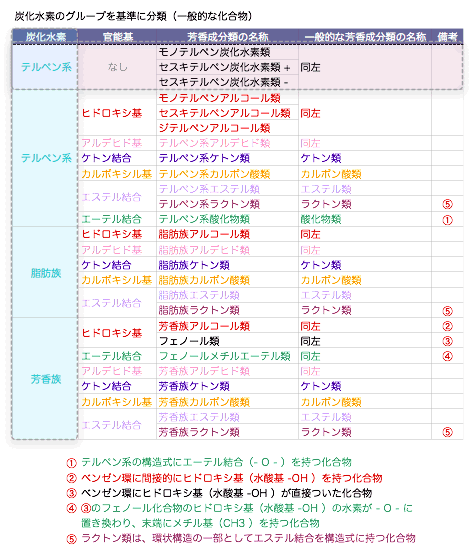
Task: Click the 芳香族 group cell
Action: [46, 379]
